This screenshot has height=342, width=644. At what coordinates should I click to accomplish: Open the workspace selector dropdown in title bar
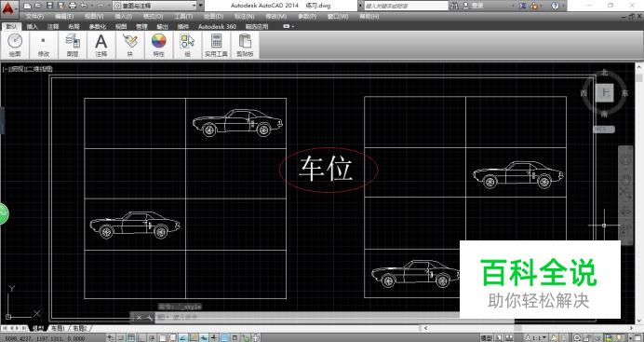155,6
